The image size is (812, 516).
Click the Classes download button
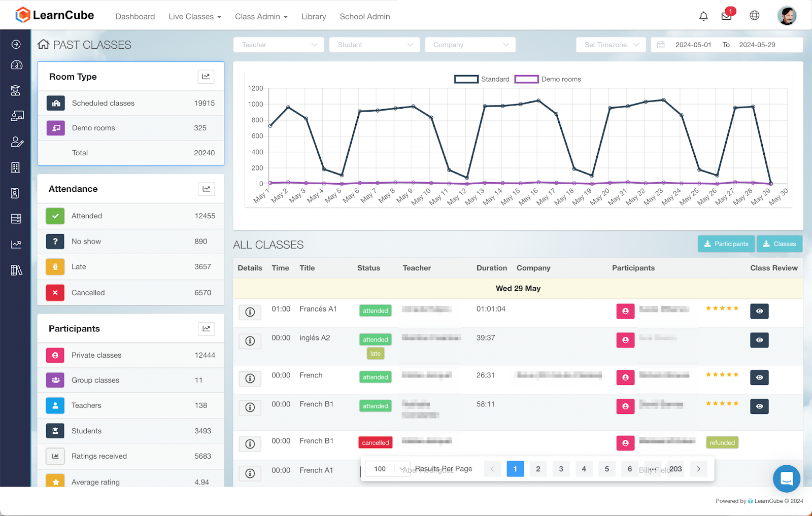tap(780, 244)
